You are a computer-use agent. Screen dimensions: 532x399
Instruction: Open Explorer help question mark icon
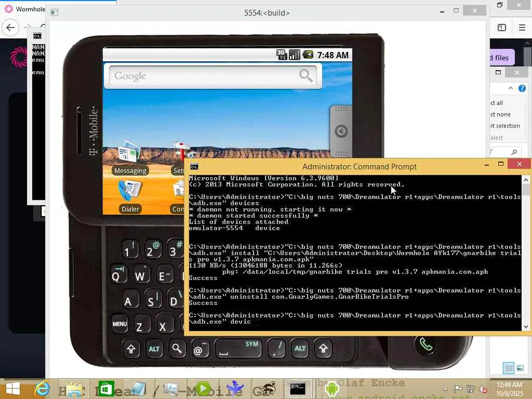tap(522, 88)
